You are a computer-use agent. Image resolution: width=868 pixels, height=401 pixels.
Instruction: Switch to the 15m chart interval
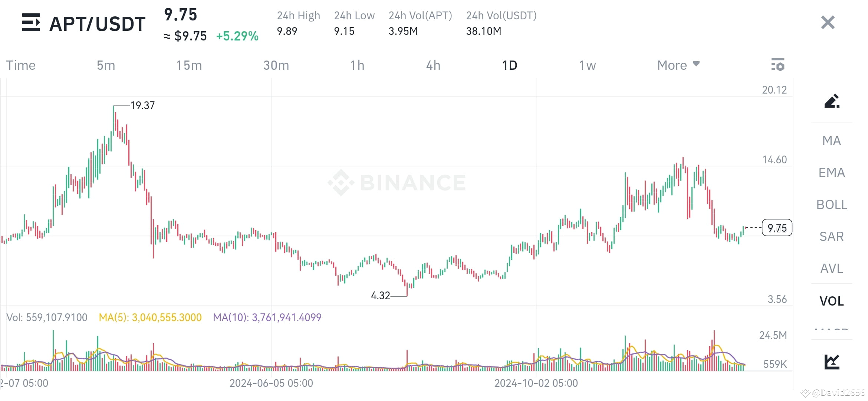pyautogui.click(x=189, y=65)
